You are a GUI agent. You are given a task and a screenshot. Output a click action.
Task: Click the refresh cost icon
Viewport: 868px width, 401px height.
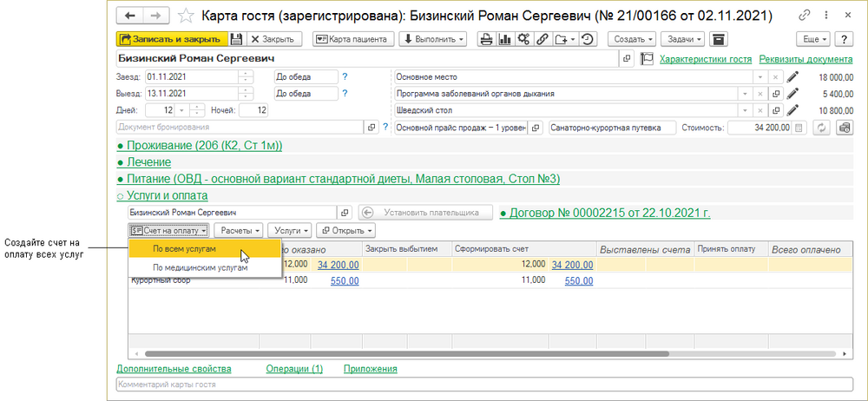[x=822, y=128]
